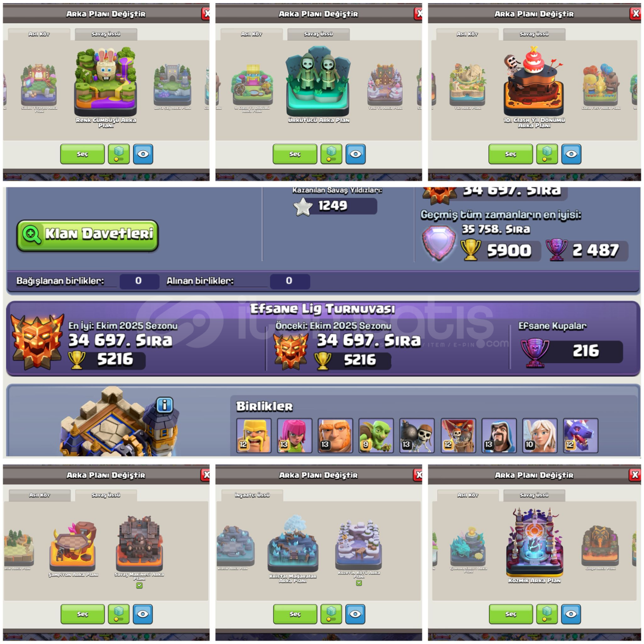Click gem cube button under Renk Cümbüşü scenery
The image size is (644, 644).
119,154
